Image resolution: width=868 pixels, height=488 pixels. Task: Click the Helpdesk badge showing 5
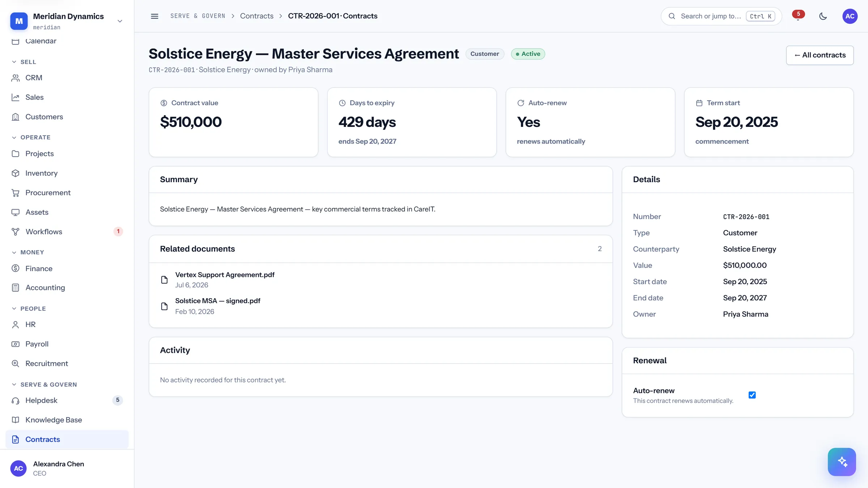[118, 400]
